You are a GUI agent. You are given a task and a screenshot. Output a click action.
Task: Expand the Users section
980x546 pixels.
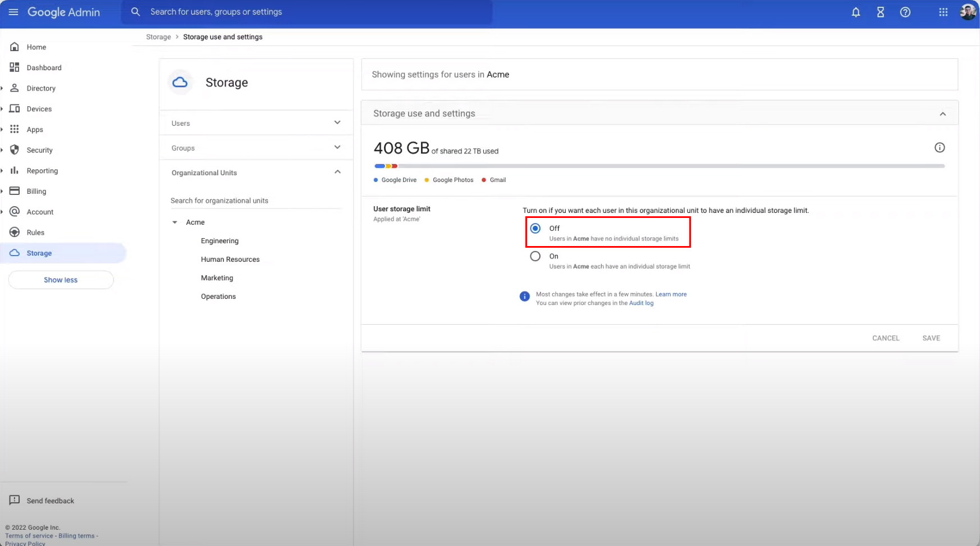337,122
